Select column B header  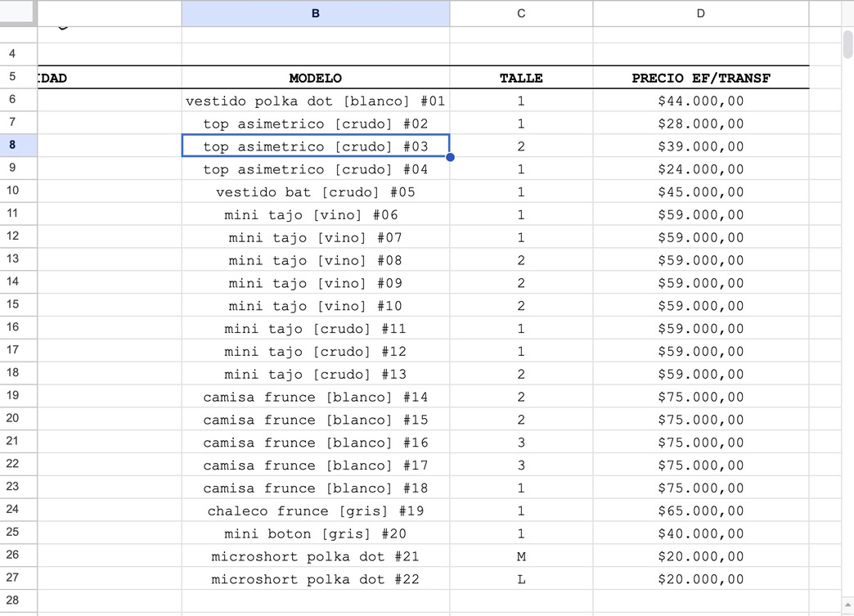[316, 13]
